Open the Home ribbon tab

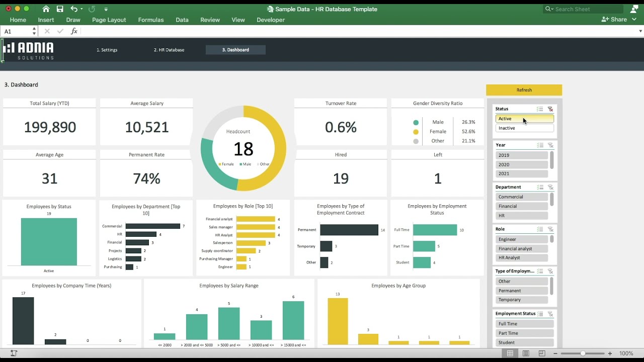click(18, 20)
